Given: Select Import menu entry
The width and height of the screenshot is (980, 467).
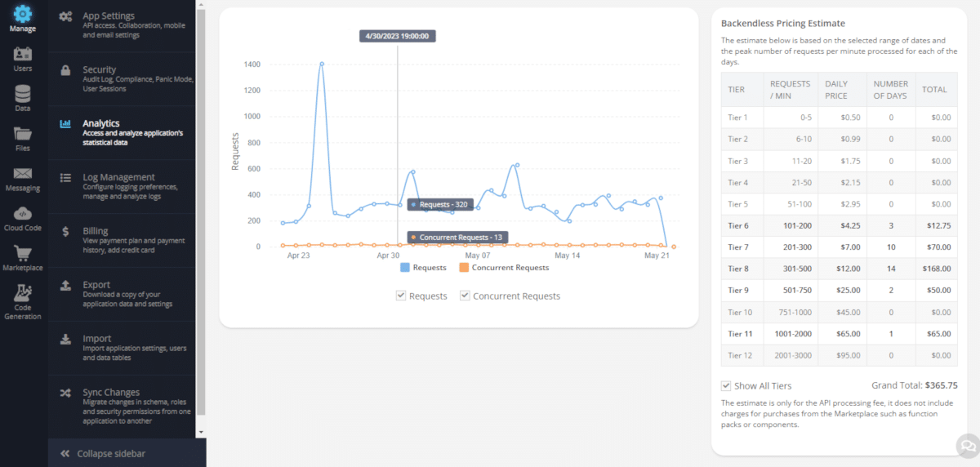Looking at the screenshot, I should 122,348.
